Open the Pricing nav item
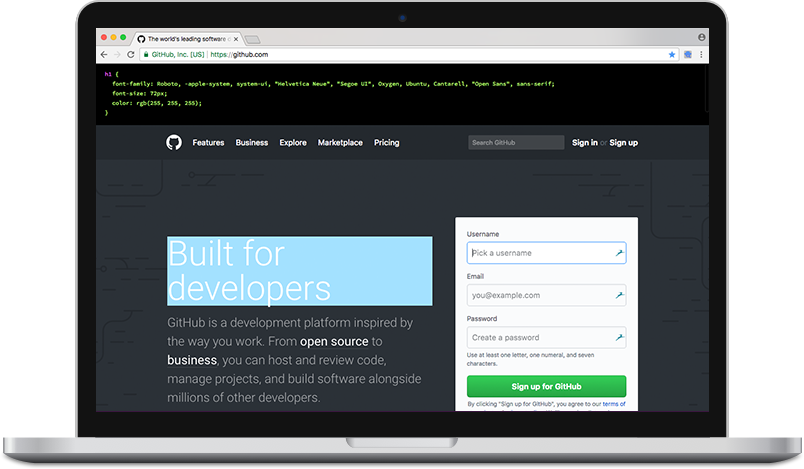 pos(387,142)
